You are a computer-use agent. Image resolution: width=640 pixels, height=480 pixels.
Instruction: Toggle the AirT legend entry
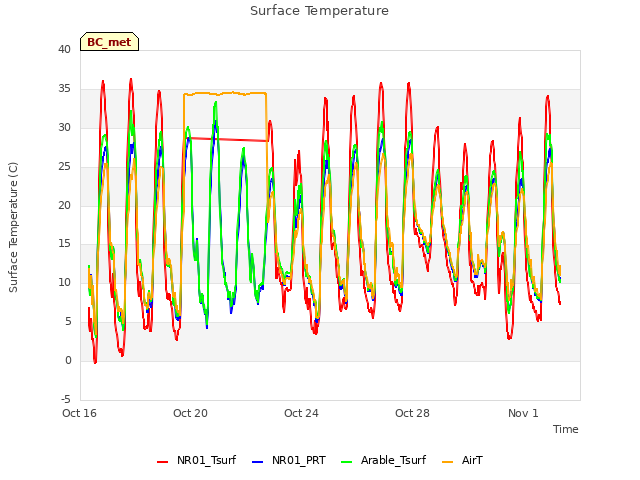[462, 461]
